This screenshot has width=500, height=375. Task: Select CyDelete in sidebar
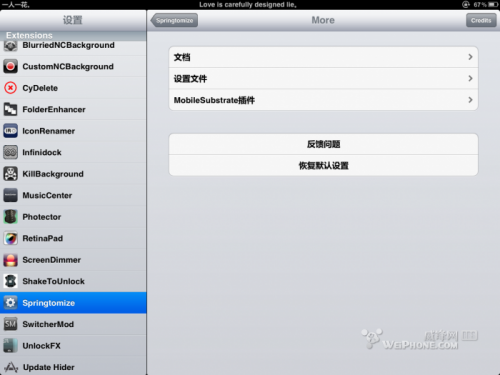[73, 88]
